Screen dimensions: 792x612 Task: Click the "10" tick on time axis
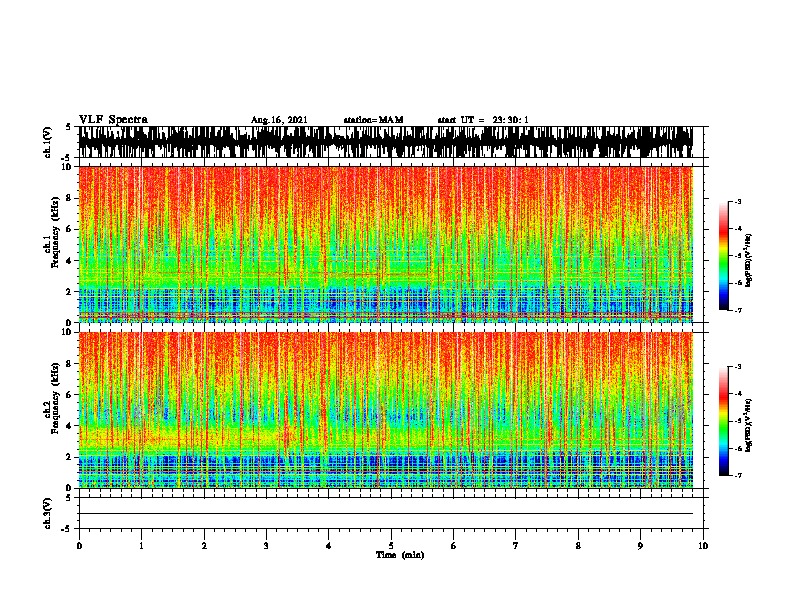coord(703,546)
